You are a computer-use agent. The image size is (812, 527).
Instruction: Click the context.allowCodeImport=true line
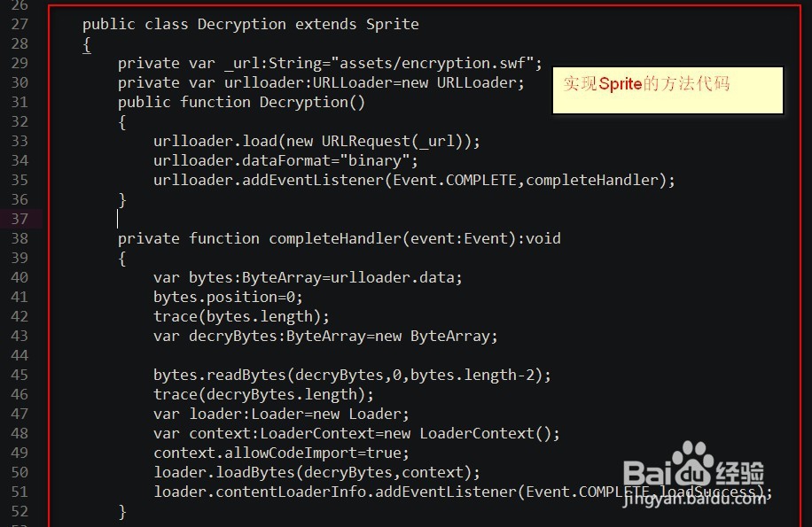click(x=263, y=453)
